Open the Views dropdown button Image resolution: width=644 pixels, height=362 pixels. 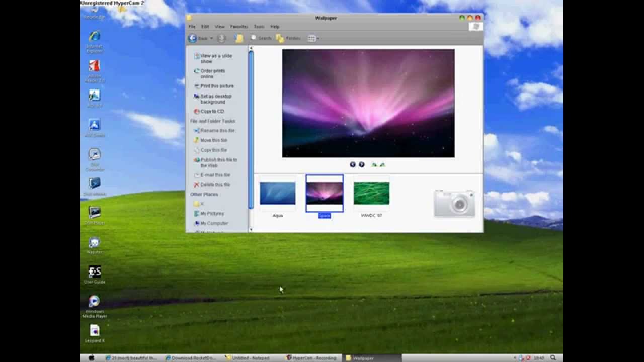point(313,39)
